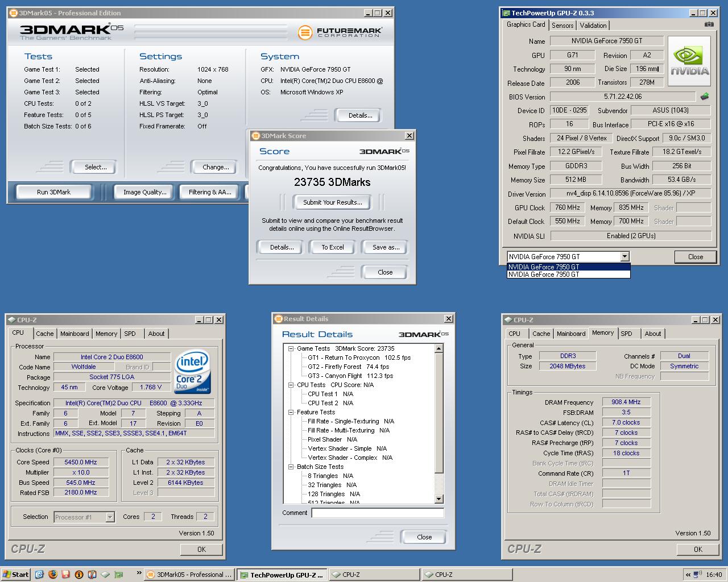Open the Processor #1 selection dropdown
Image resolution: width=728 pixels, height=582 pixels.
pyautogui.click(x=110, y=517)
